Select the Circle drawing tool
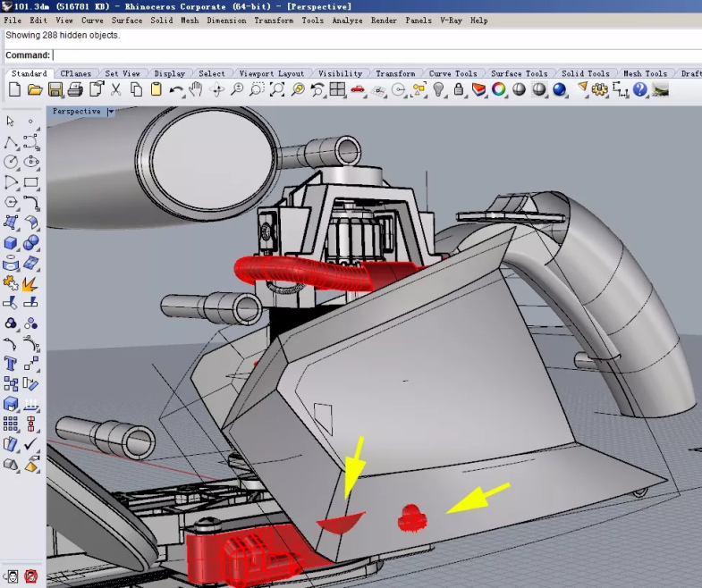 click(x=11, y=162)
